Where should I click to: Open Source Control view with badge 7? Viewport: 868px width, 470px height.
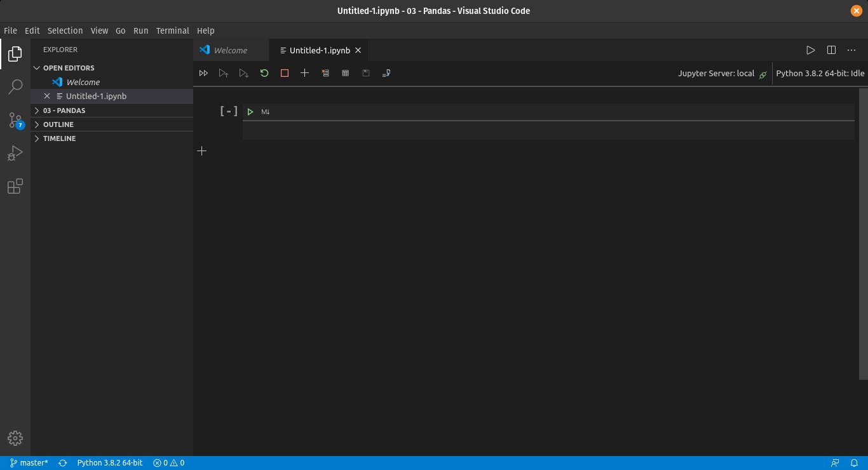(15, 120)
